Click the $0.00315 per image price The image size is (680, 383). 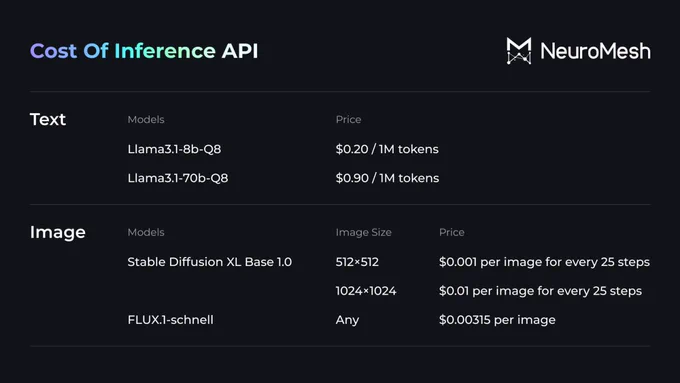point(497,321)
